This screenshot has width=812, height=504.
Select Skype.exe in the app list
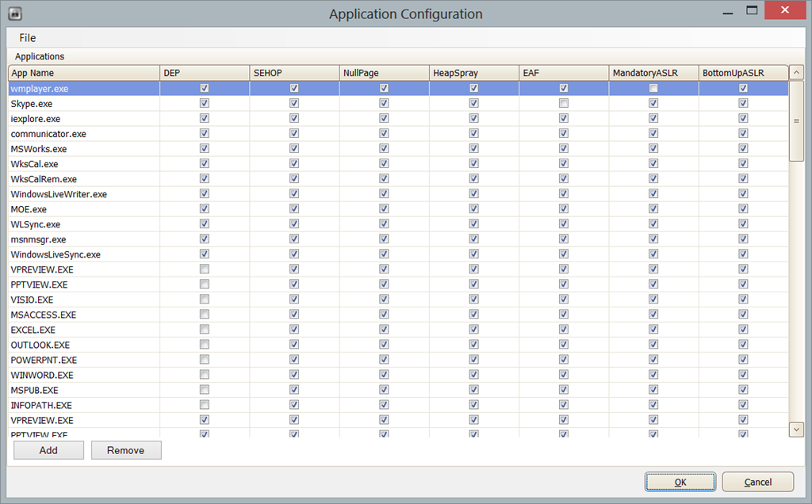[x=32, y=104]
